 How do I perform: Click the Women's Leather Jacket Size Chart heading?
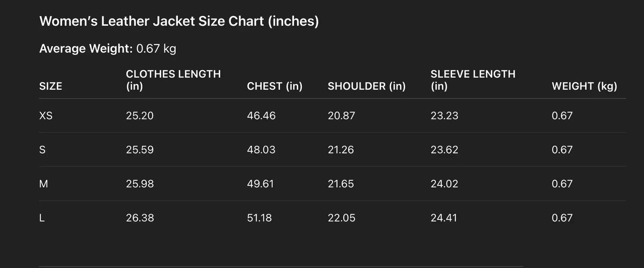[x=179, y=21]
